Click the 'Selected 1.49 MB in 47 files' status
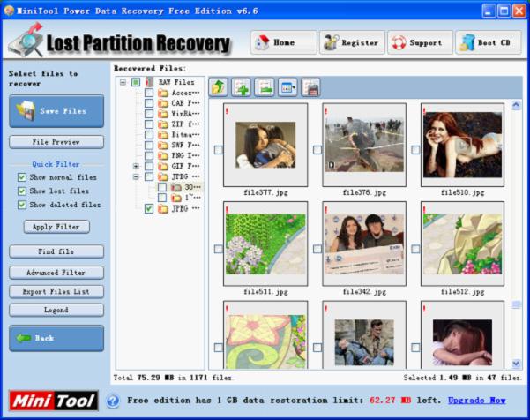This screenshot has height=420, width=530. [x=462, y=378]
